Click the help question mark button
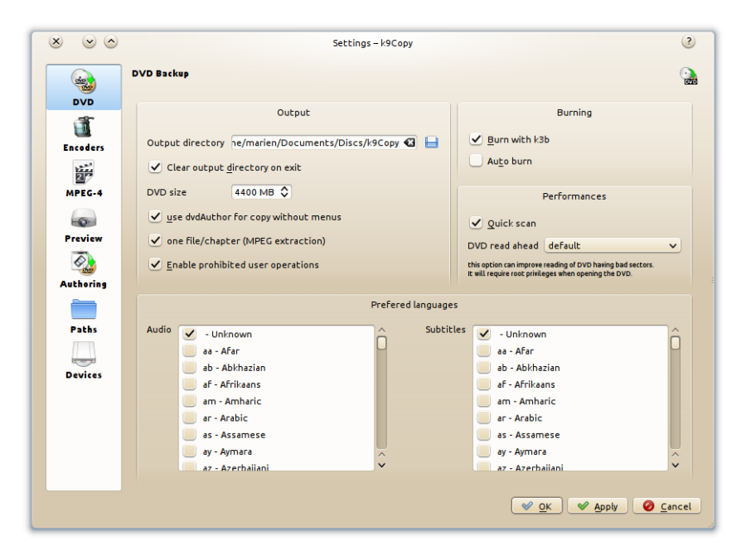Image resolution: width=746 pixels, height=560 pixels. (688, 41)
